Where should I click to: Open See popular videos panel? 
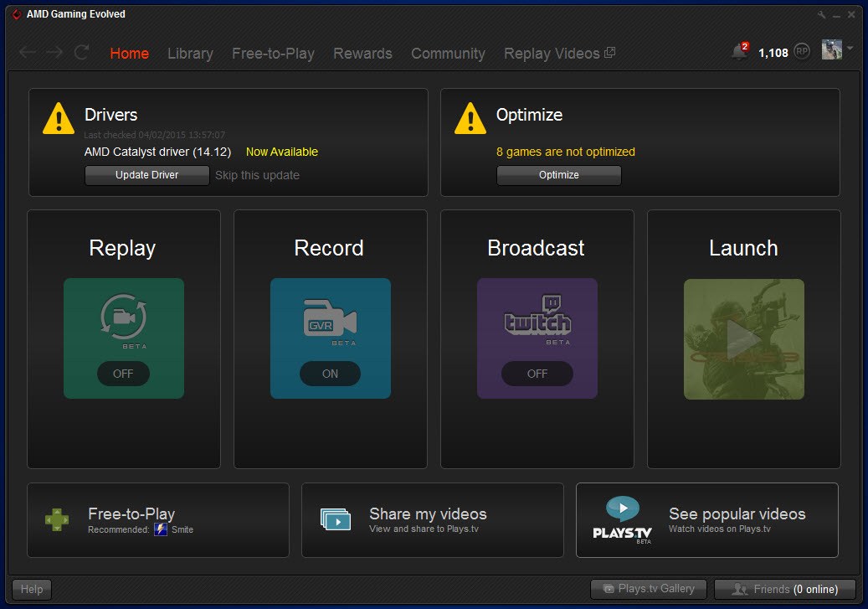(x=707, y=519)
